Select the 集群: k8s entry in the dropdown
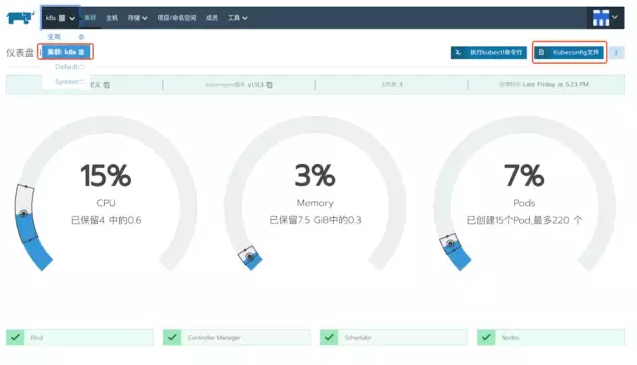This screenshot has width=637, height=365. [x=65, y=52]
